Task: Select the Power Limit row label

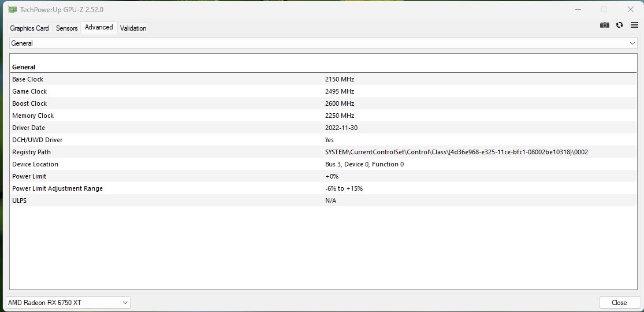Action: [29, 176]
